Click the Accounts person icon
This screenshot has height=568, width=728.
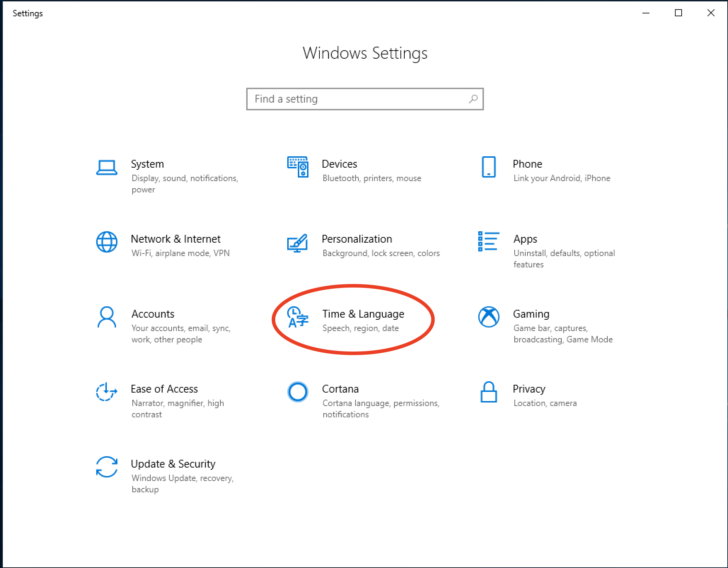click(x=106, y=317)
